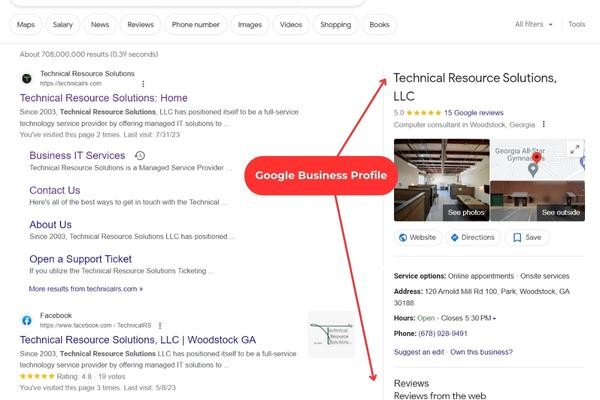
Task: Open search Tools
Action: 577,24
